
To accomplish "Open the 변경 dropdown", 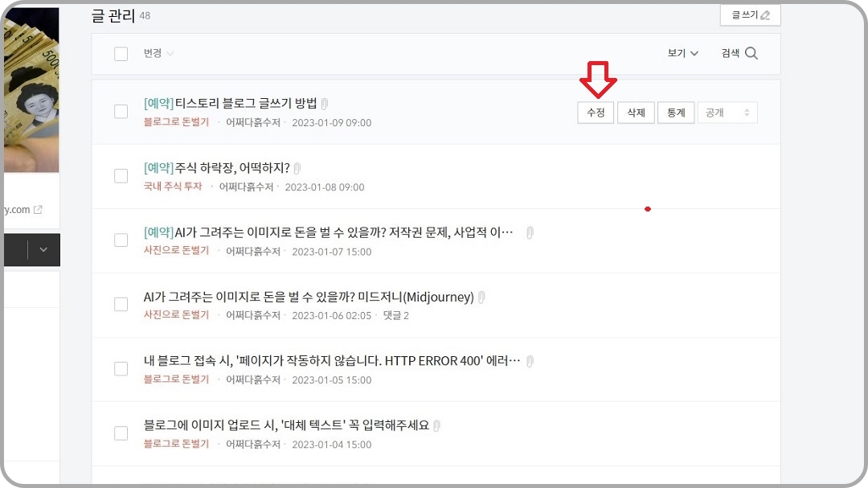I will (158, 53).
